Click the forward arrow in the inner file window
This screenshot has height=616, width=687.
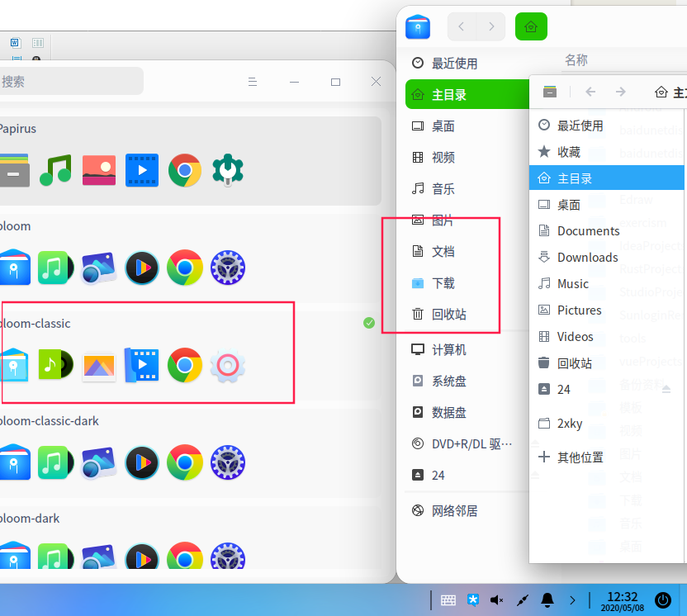pyautogui.click(x=620, y=92)
